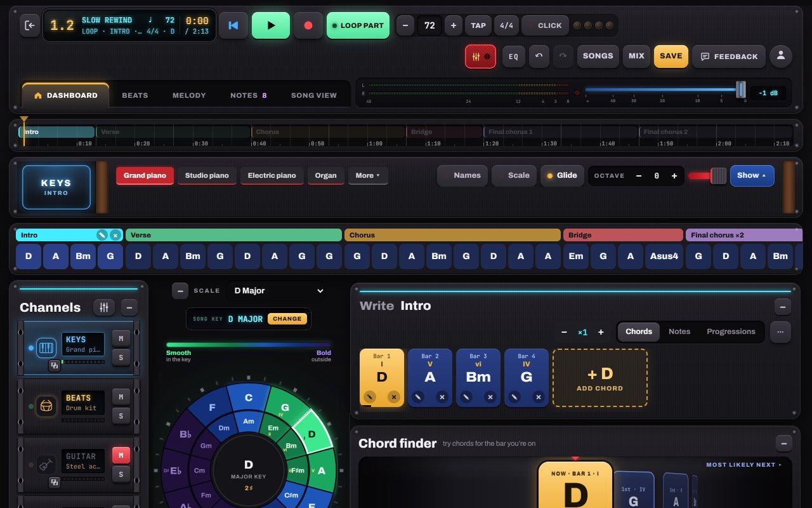812x508 pixels.
Task: Select the KEYS channel piano icon
Action: pos(46,348)
